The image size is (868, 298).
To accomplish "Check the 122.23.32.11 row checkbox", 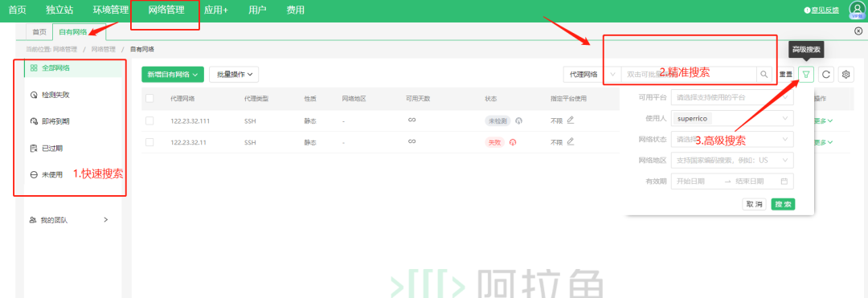I will pos(149,142).
